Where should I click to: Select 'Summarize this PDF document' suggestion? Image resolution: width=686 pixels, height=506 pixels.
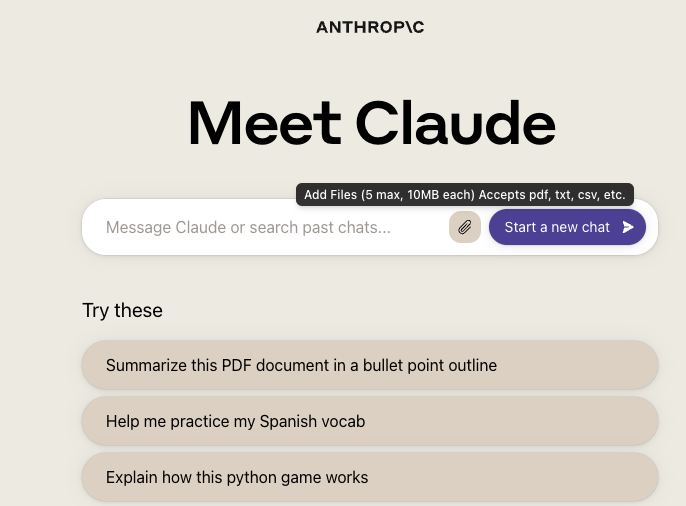tap(370, 365)
